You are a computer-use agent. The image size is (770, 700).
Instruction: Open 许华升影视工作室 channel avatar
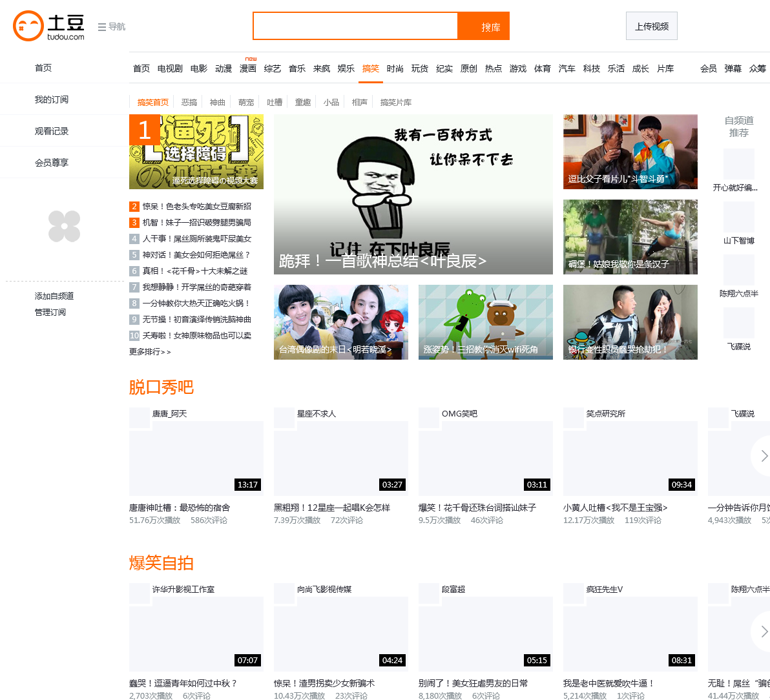click(x=140, y=593)
